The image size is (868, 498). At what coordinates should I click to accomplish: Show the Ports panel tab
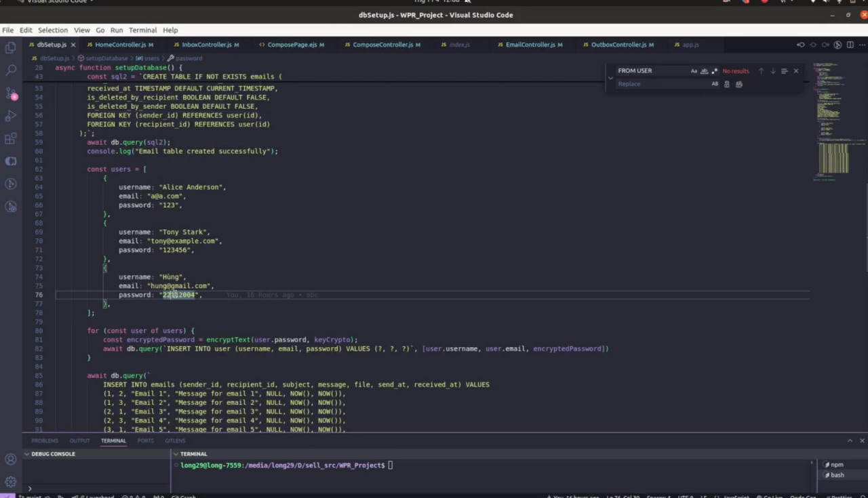pos(145,441)
